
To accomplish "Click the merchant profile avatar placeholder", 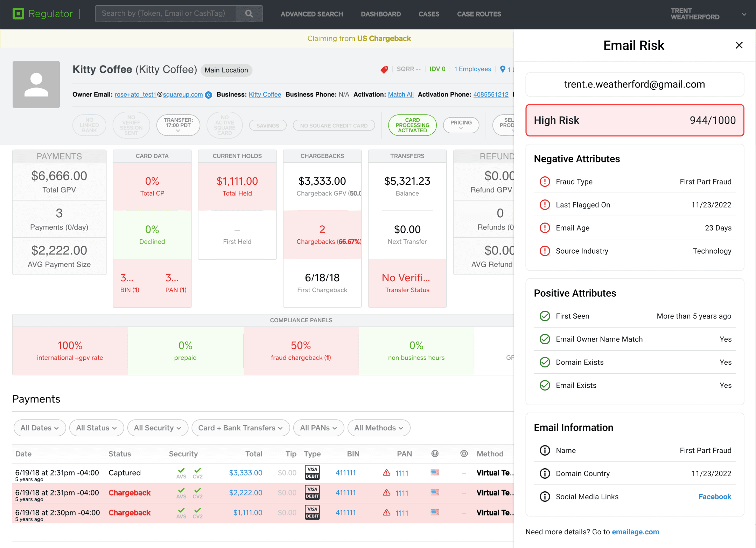I will point(36,84).
